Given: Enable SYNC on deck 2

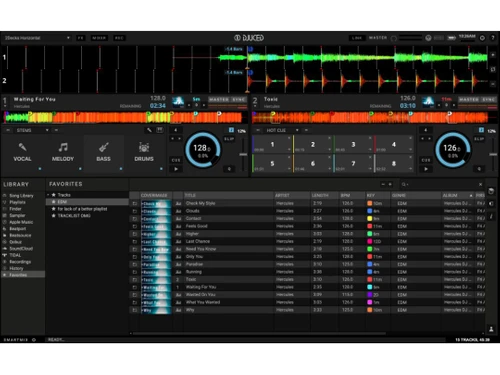Looking at the screenshot, I should pyautogui.click(x=489, y=99).
